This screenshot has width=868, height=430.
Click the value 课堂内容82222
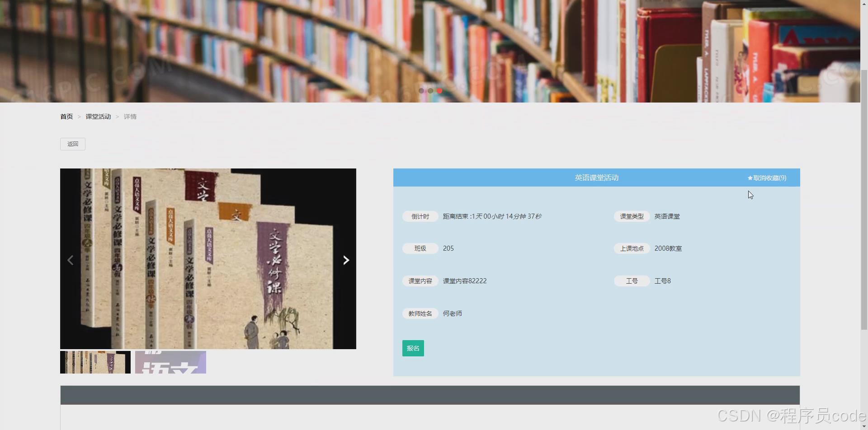(465, 281)
